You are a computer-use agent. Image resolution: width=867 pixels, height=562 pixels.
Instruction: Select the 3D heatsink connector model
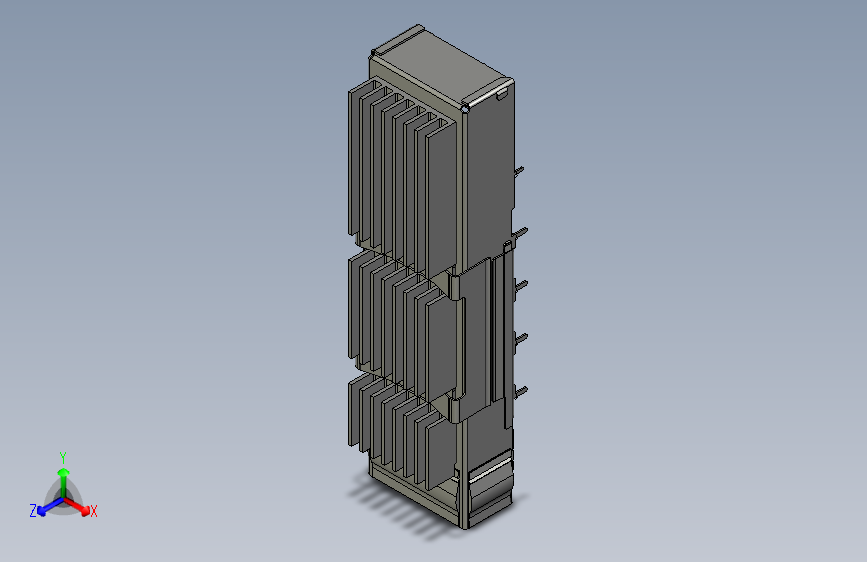click(x=437, y=277)
